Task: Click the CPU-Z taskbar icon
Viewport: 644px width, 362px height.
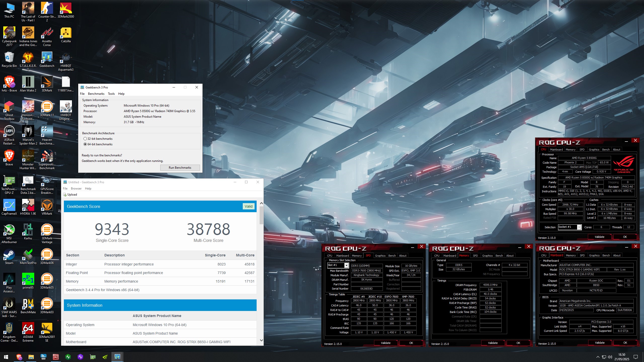Action: tap(56, 357)
